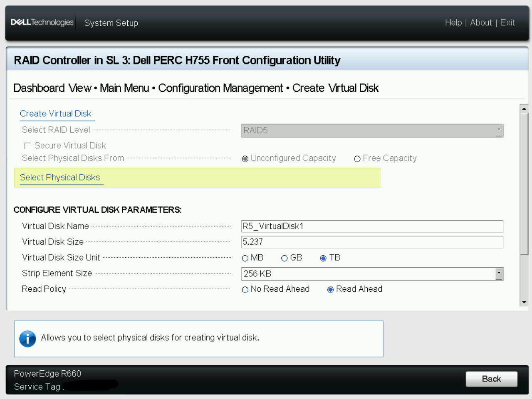Click the Read Policy label
This screenshot has height=399, width=532.
(x=44, y=289)
